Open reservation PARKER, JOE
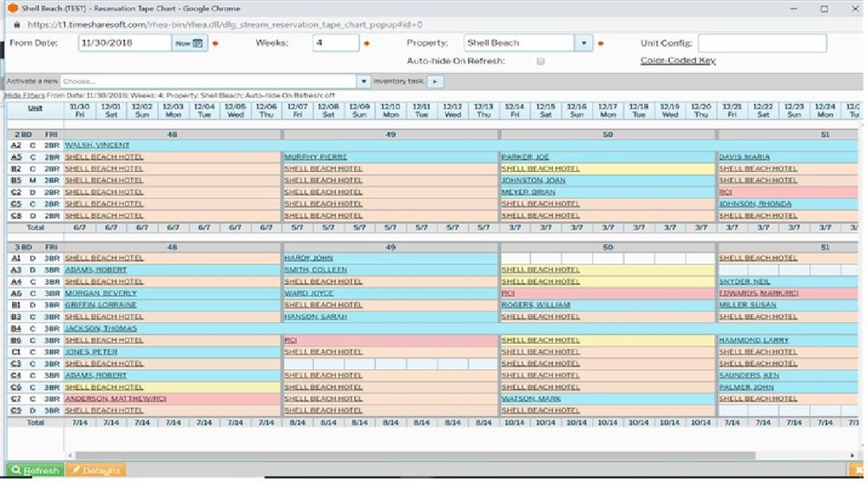The height and width of the screenshot is (488, 868). tap(525, 157)
